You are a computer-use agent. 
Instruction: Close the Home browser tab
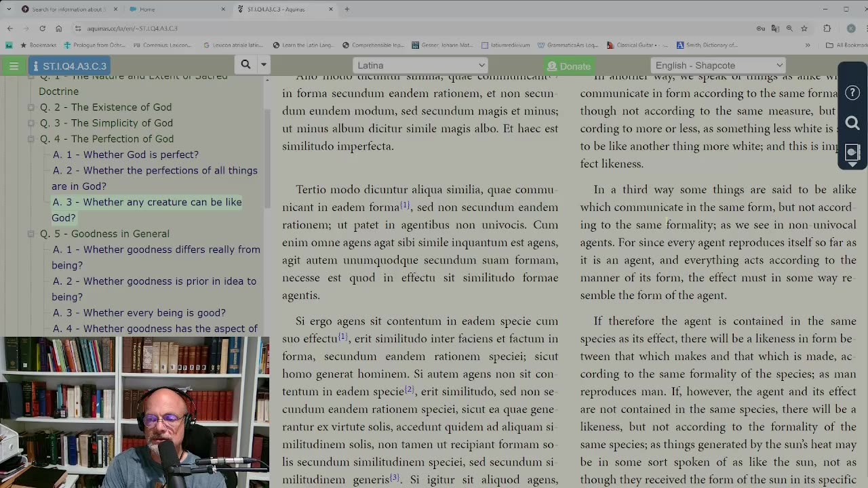tap(223, 9)
